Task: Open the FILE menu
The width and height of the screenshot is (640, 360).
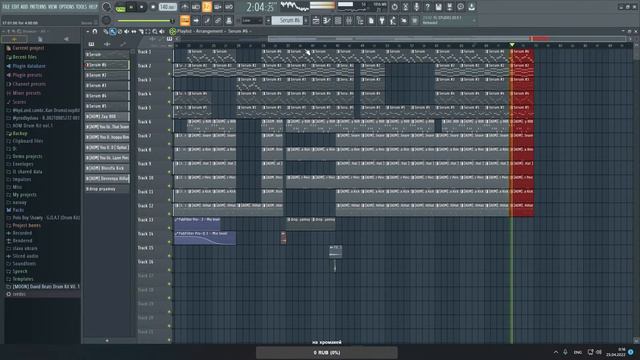Action: tap(6, 7)
